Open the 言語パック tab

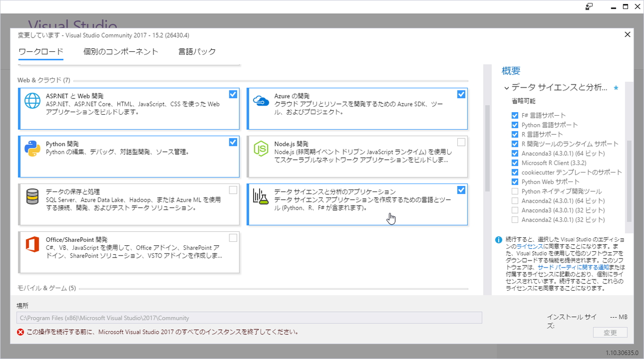[x=197, y=51]
